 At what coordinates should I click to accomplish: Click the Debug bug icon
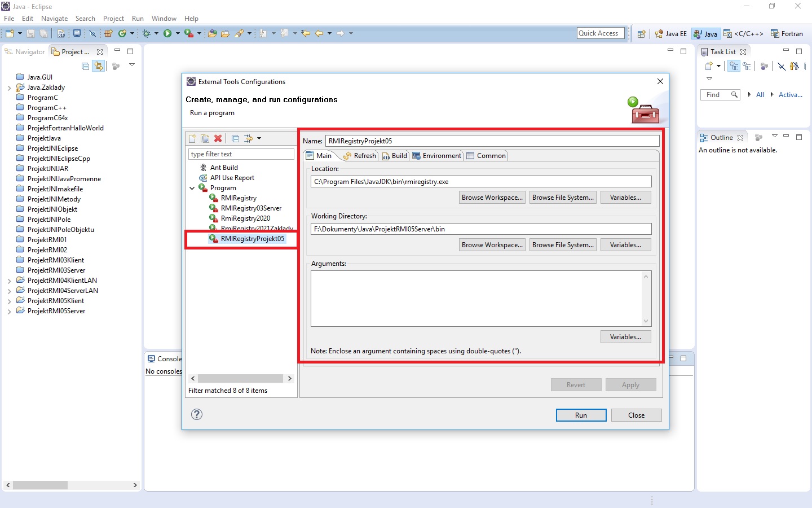pyautogui.click(x=146, y=33)
